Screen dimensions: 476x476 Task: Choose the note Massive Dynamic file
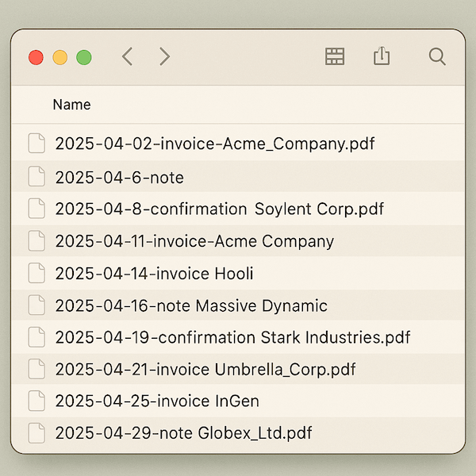click(x=191, y=305)
